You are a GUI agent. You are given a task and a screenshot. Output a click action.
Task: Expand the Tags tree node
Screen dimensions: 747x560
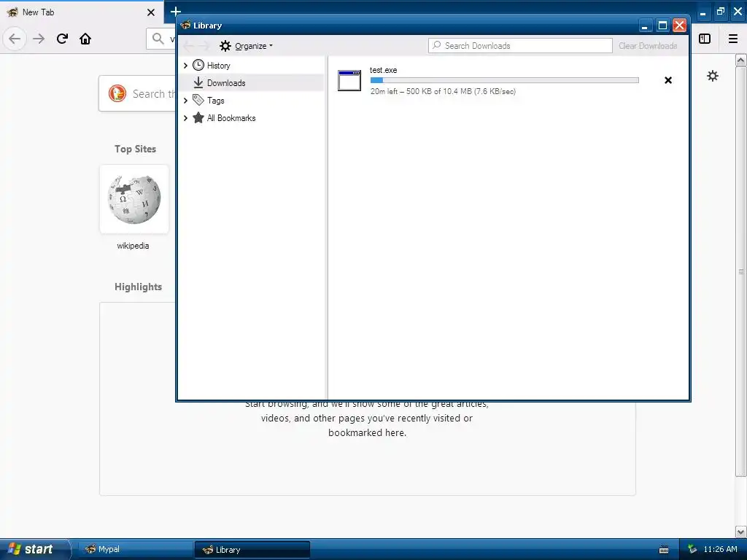point(185,101)
